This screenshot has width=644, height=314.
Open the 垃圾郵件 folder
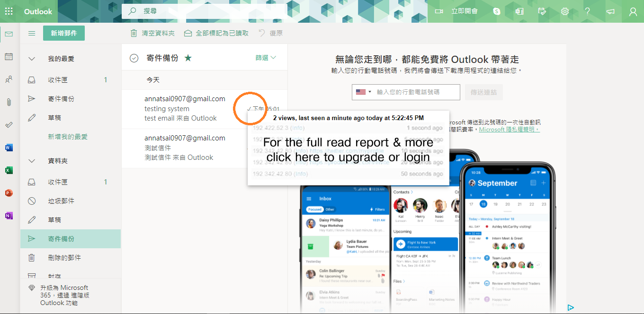[71, 201]
